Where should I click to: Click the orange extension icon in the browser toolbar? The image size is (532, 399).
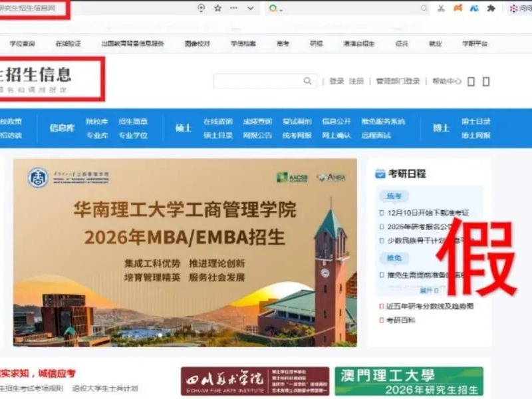[458, 8]
